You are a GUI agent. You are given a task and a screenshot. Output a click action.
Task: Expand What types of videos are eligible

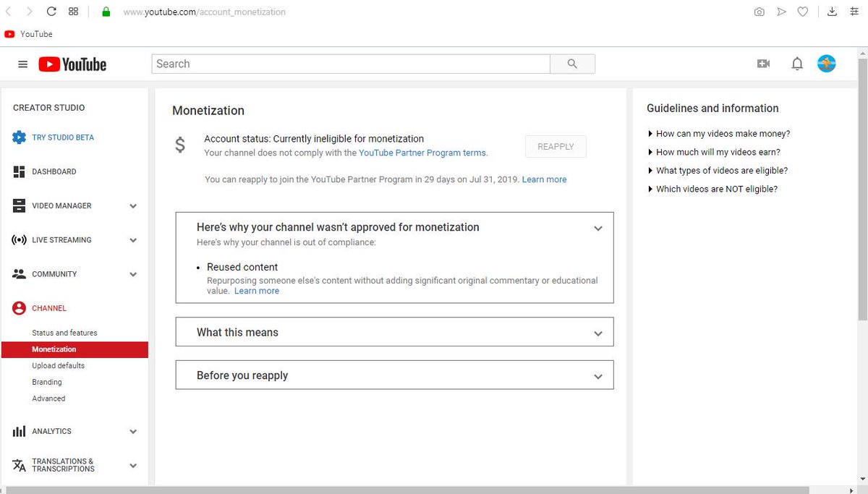pos(718,171)
